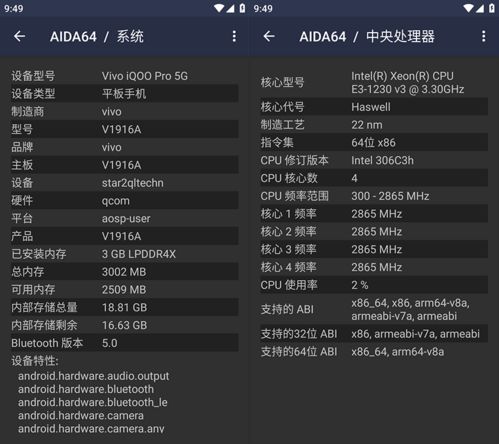Tap the 已安装内存 3 GB LPDDR4X row

[125, 254]
